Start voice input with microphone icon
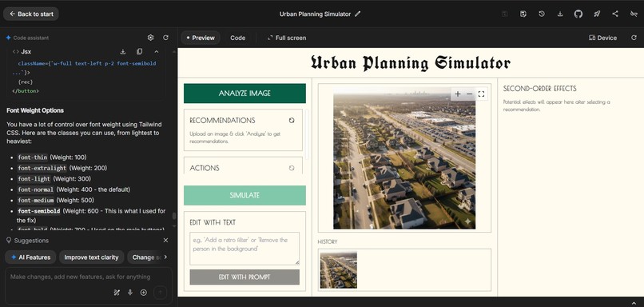This screenshot has width=644, height=307. [x=130, y=293]
